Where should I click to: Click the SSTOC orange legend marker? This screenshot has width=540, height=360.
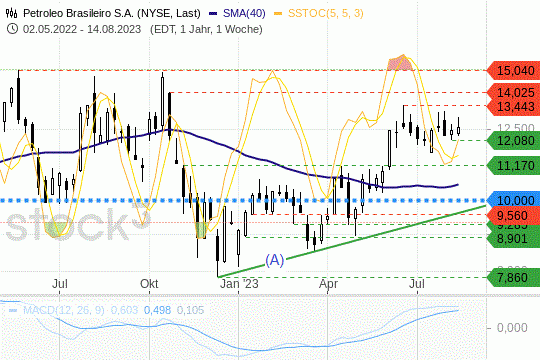click(x=278, y=14)
